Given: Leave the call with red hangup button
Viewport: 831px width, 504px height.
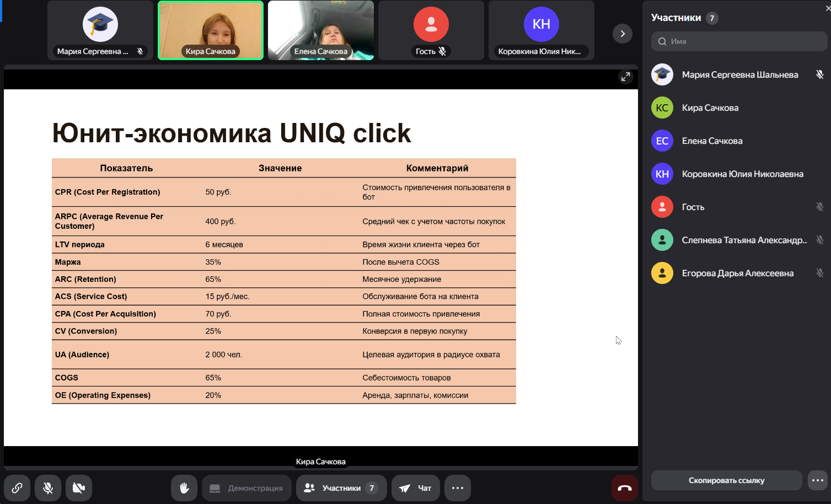Looking at the screenshot, I should click(x=625, y=488).
